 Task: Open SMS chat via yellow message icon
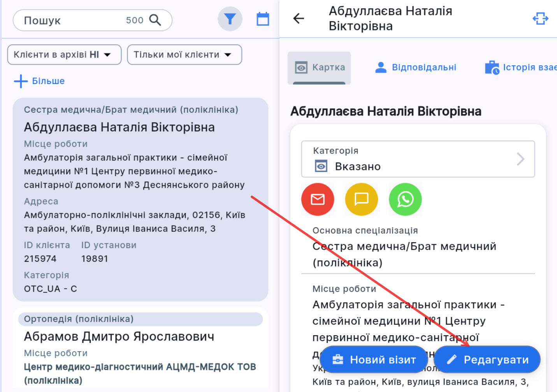[361, 199]
